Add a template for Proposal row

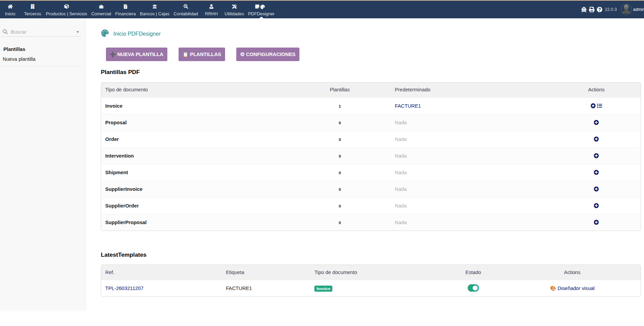pos(596,123)
